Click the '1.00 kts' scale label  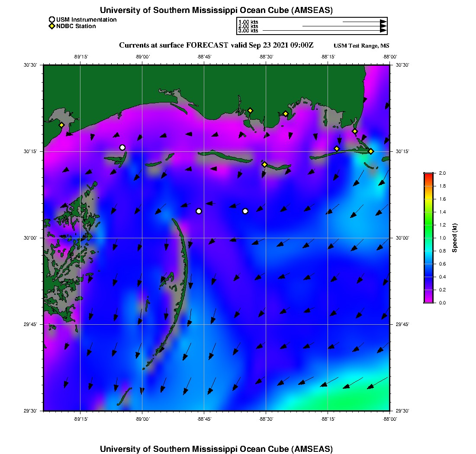tap(248, 22)
